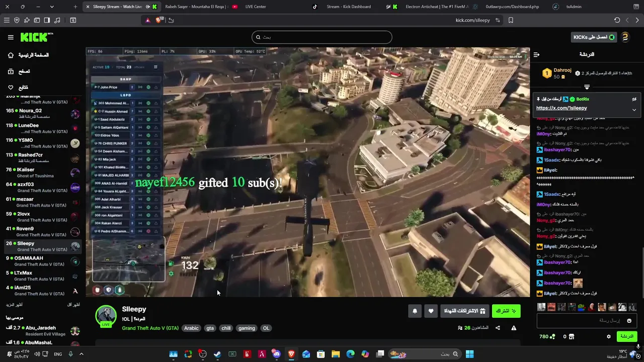Open Browse in the Kick sidebar
Viewport: 644px width, 362px height.
tap(18, 71)
